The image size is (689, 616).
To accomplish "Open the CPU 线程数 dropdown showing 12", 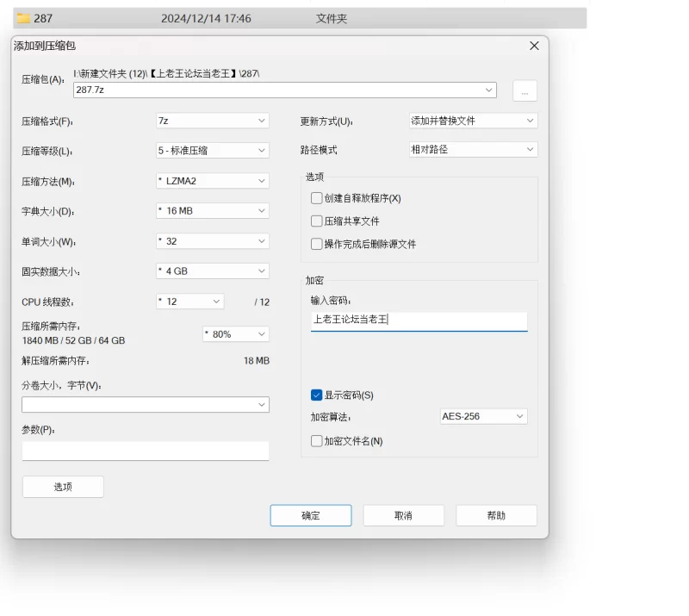I will pos(189,302).
